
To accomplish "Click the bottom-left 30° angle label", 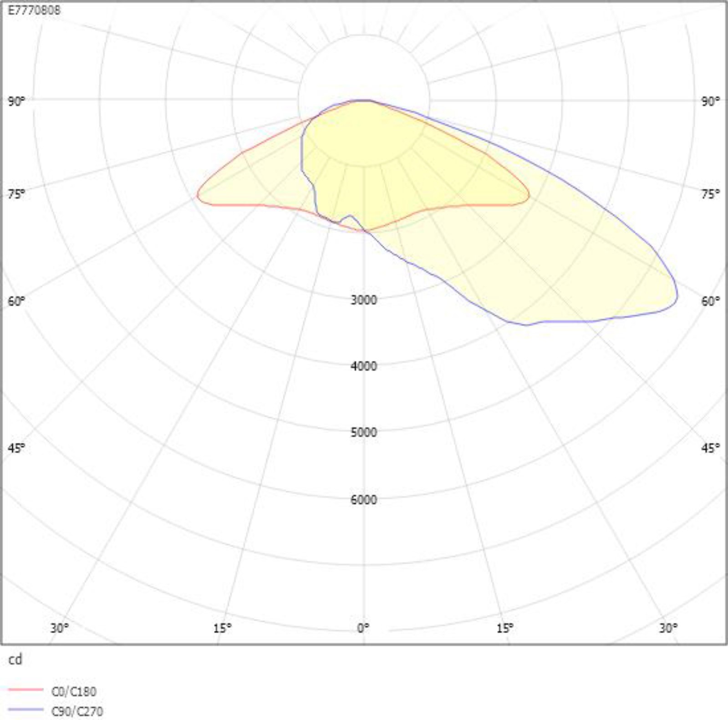I will pos(59,628).
